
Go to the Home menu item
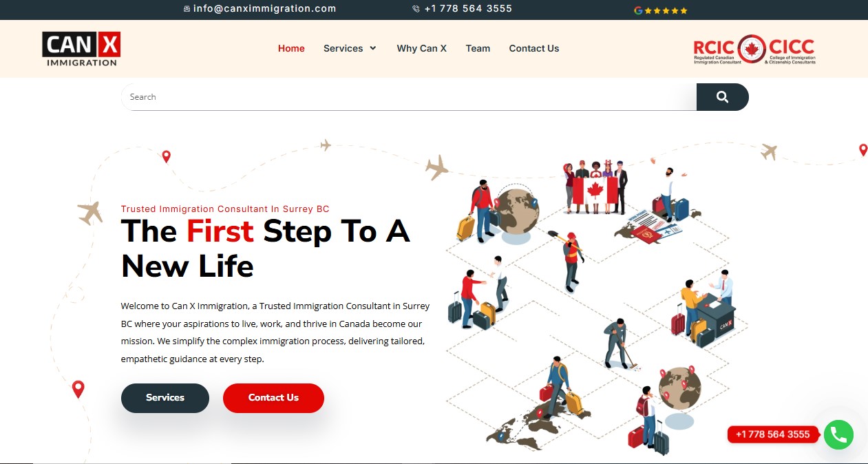[291, 48]
